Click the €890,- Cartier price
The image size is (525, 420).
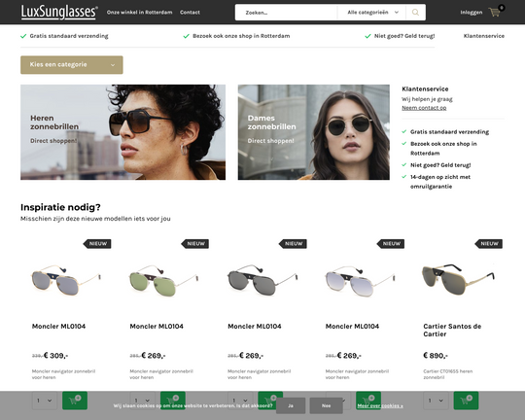coord(436,356)
